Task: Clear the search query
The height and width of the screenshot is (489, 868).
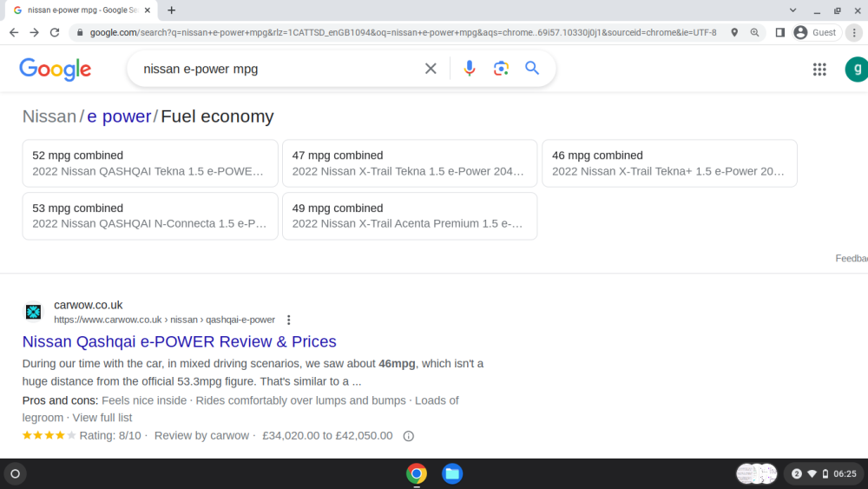Action: point(431,69)
